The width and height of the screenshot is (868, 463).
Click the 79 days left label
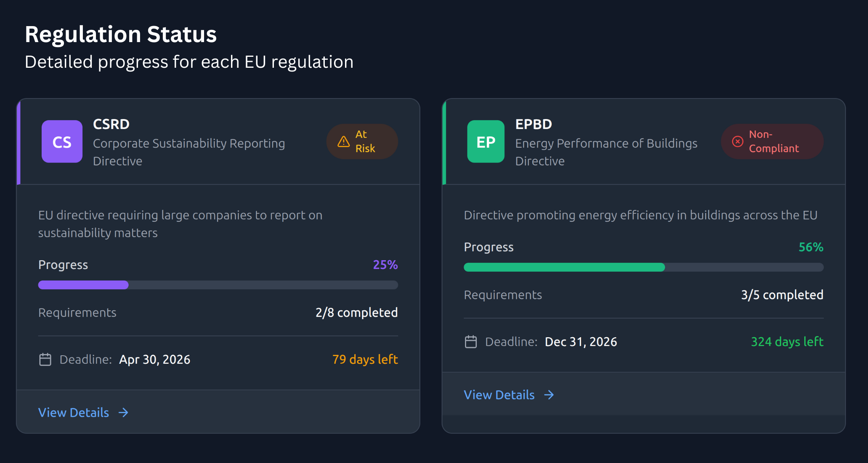point(365,359)
